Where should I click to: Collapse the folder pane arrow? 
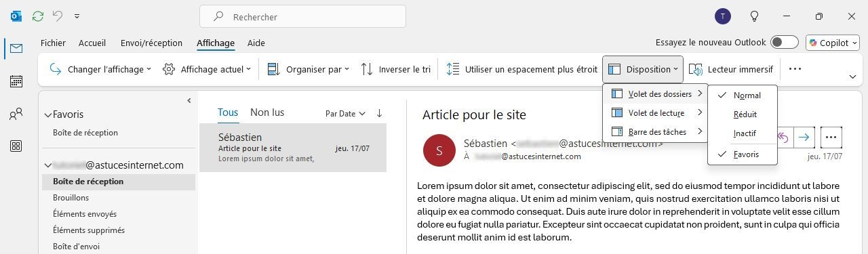click(x=189, y=101)
